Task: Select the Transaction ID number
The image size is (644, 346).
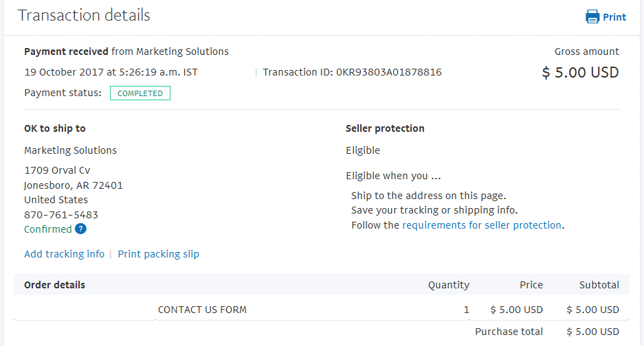Action: (389, 72)
